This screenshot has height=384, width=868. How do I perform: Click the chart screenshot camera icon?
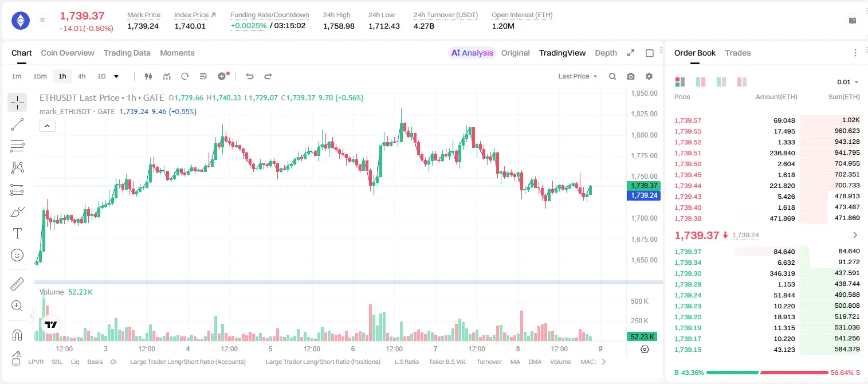tap(631, 76)
